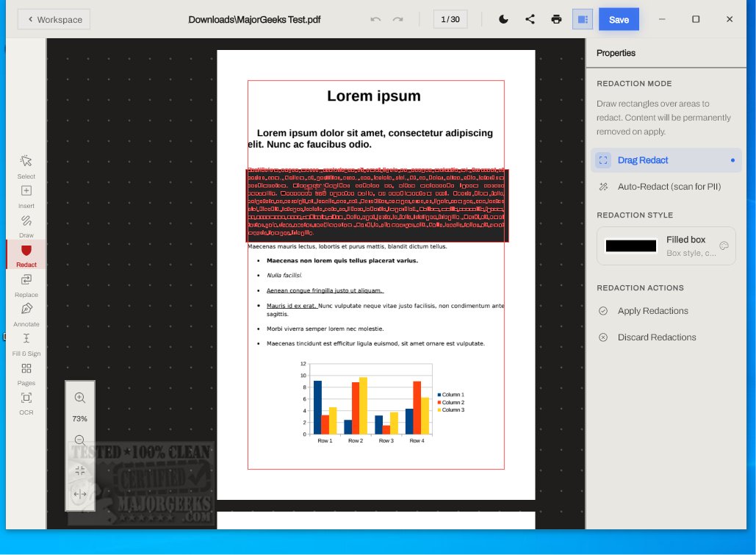Click 'Morbi viverra semper lorem nec molestie' line
Screen dimensions: 756x555
tap(325, 329)
